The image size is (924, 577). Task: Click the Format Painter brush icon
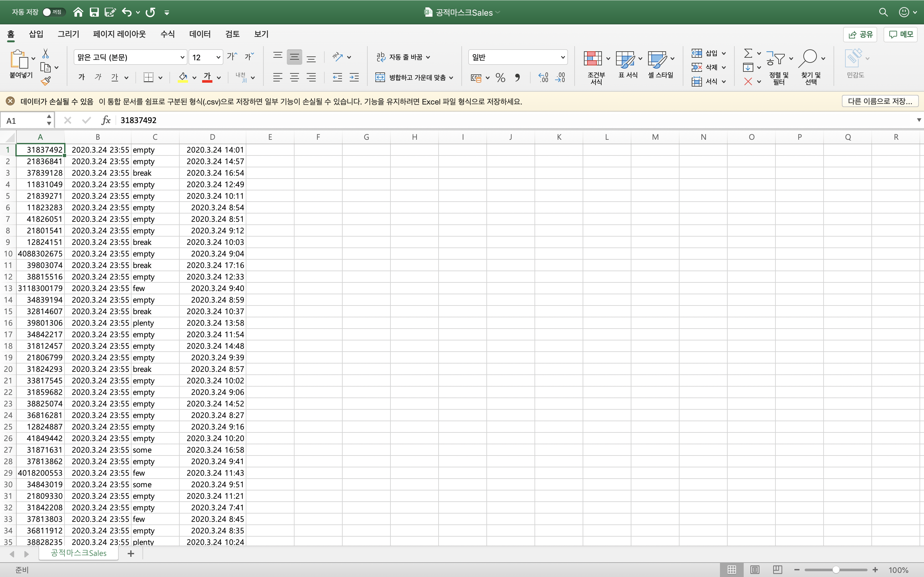tap(46, 80)
